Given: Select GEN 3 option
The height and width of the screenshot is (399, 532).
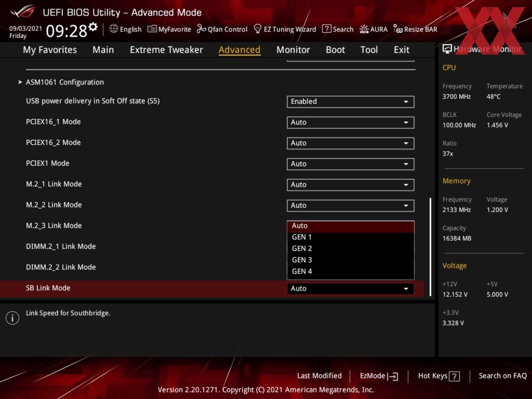Looking at the screenshot, I should tap(350, 260).
